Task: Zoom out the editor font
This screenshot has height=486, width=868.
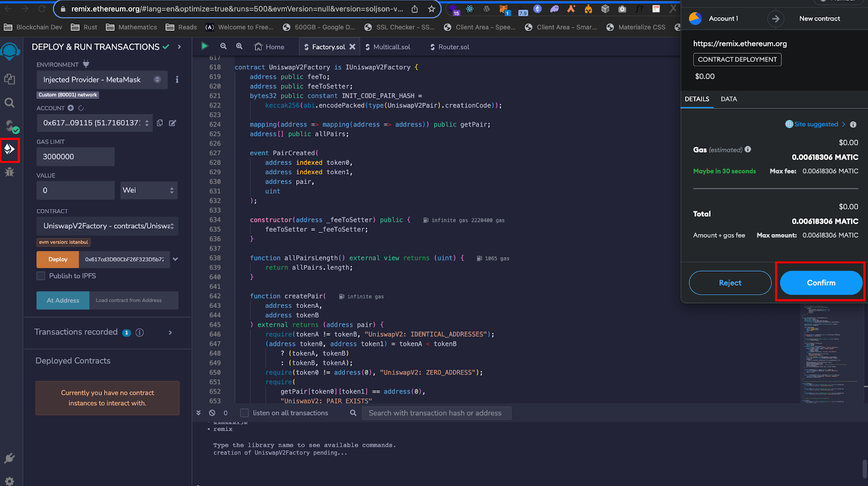Action: coord(224,47)
